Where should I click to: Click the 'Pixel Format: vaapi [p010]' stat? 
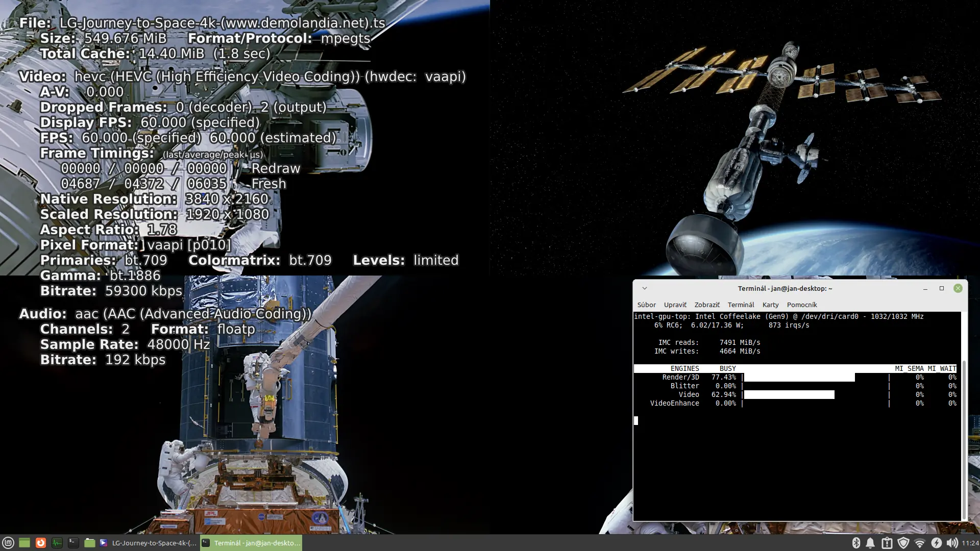pyautogui.click(x=135, y=245)
